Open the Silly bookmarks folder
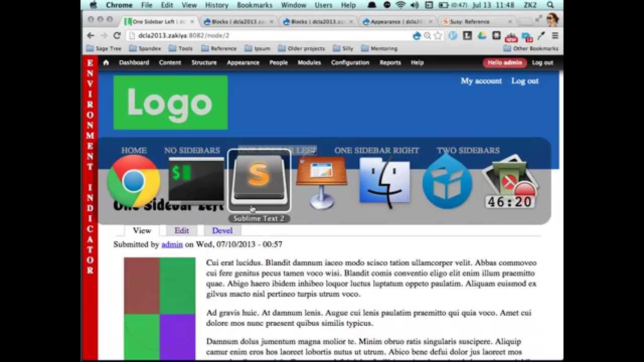 pos(343,49)
